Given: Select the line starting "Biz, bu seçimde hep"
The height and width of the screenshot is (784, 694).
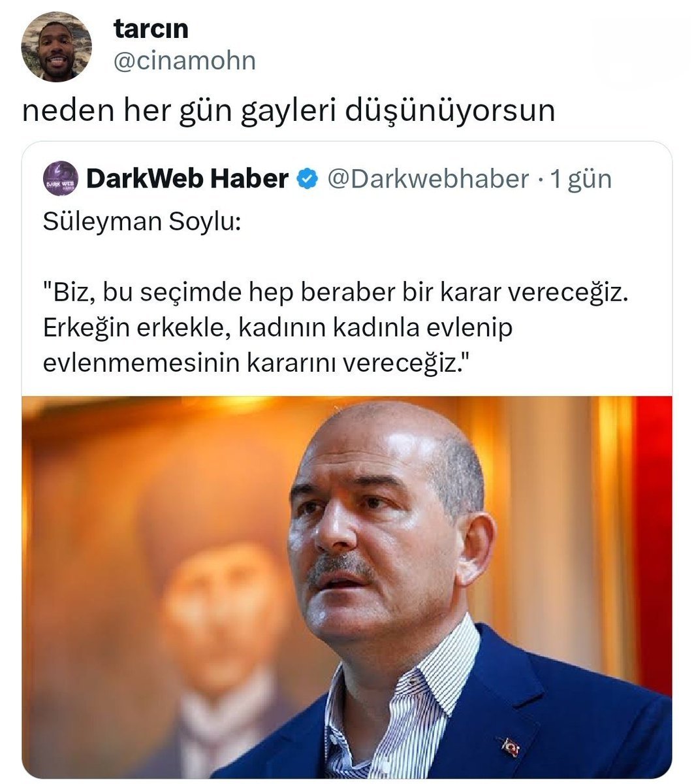Looking at the screenshot, I should click(x=339, y=293).
